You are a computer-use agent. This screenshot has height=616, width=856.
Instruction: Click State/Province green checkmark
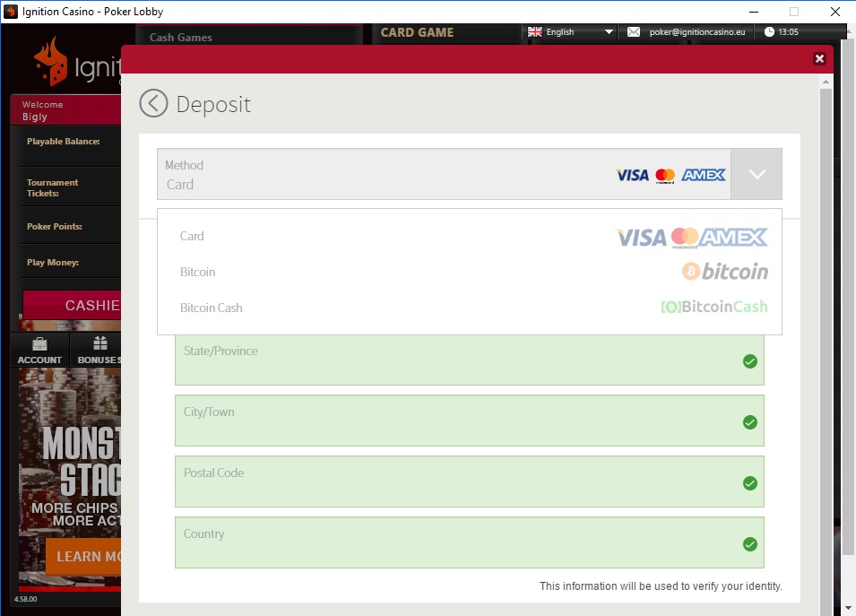[750, 361]
